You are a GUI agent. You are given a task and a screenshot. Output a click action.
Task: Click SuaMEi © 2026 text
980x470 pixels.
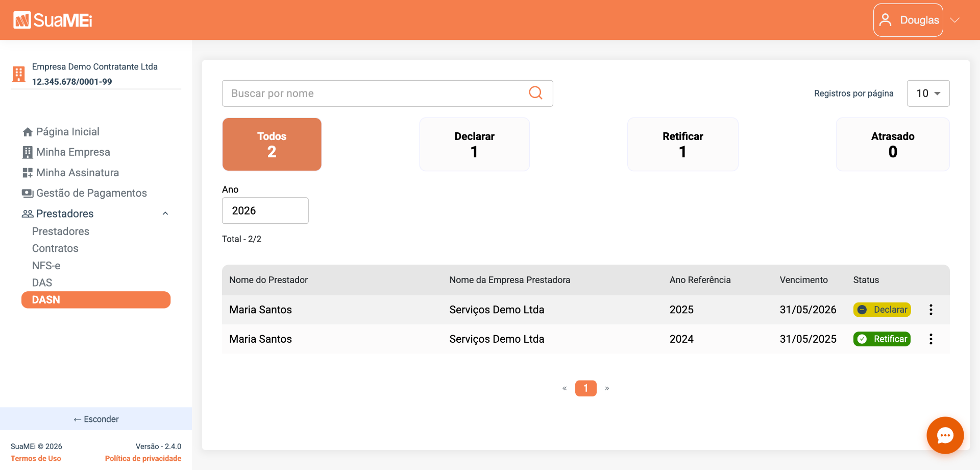pyautogui.click(x=36, y=447)
